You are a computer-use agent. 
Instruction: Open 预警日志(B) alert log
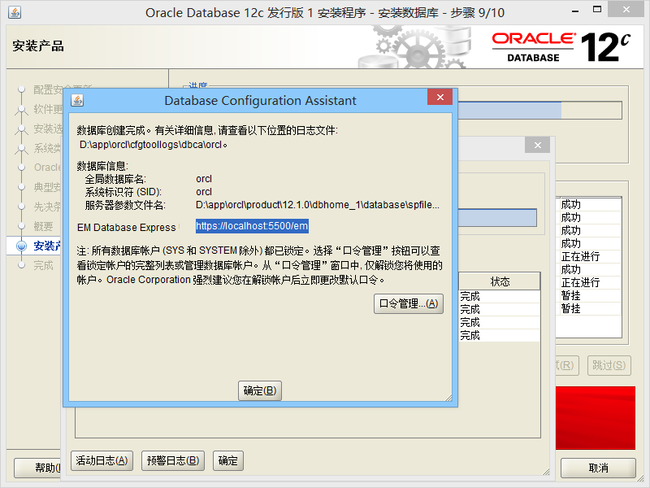coord(173,461)
